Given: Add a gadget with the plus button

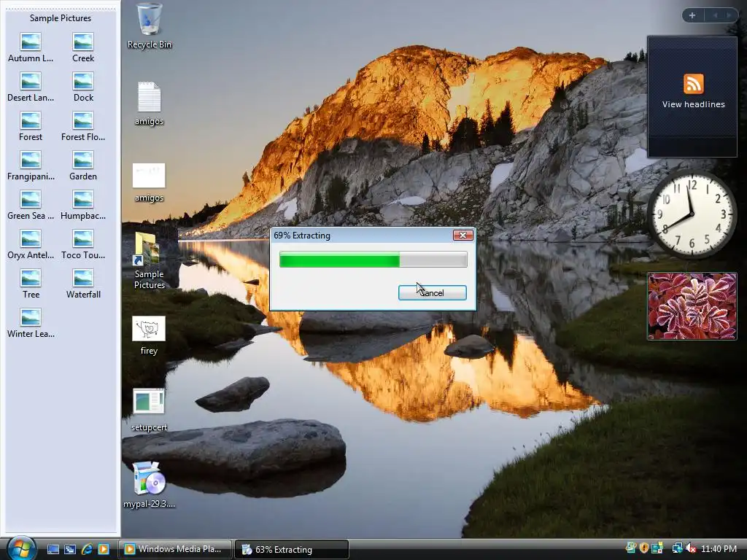Looking at the screenshot, I should (x=692, y=15).
